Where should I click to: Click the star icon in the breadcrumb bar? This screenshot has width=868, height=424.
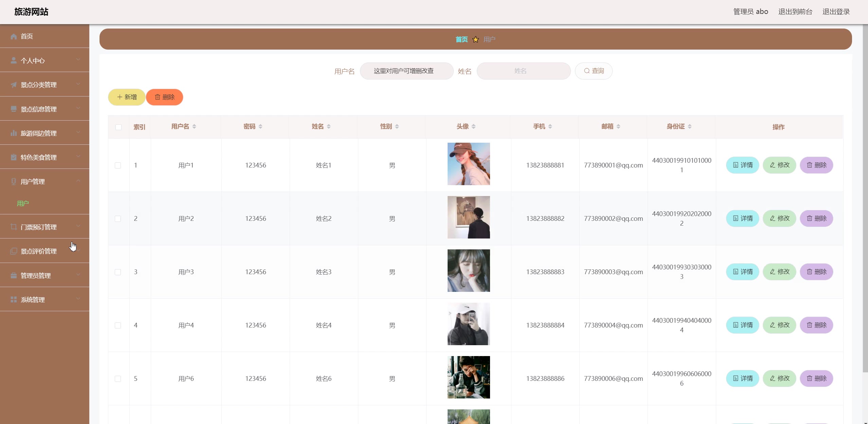point(475,39)
